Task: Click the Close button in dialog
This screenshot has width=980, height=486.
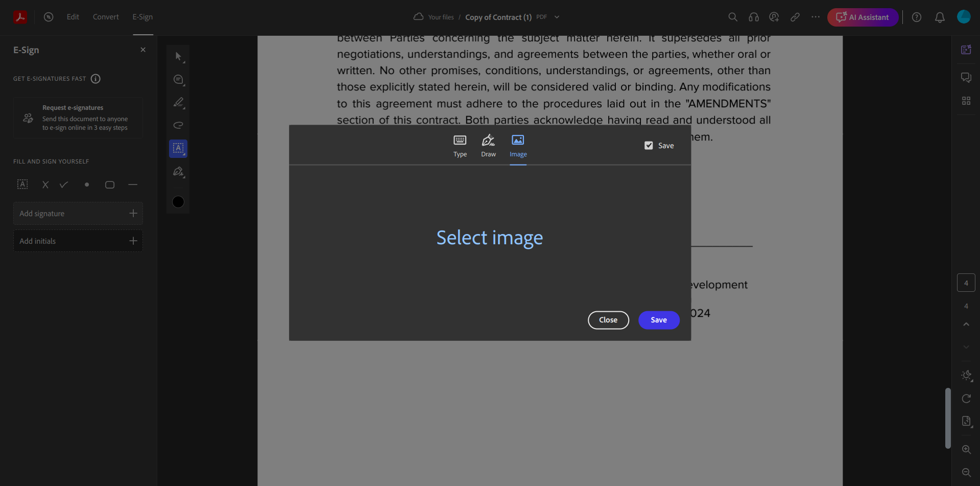Action: tap(608, 320)
